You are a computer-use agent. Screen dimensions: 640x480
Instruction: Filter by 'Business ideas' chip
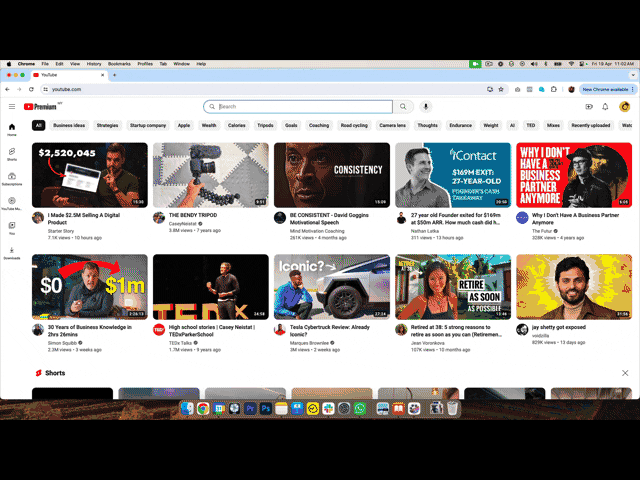[69, 126]
